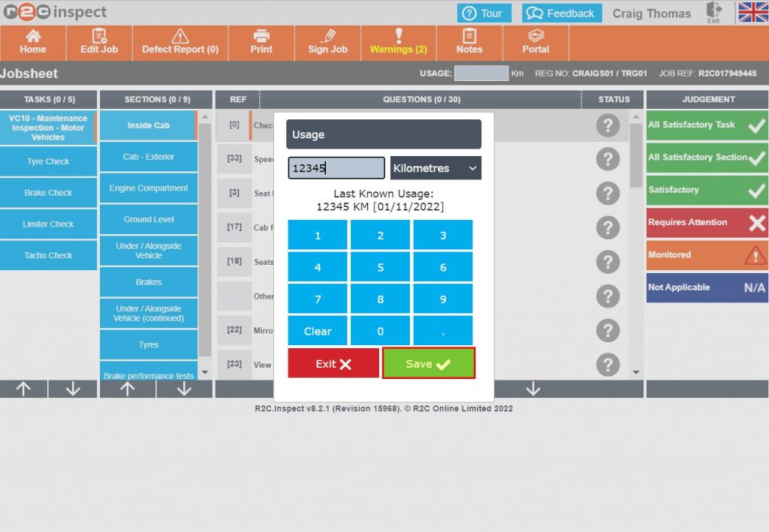Click the usage value input field
Screen dimensions: 769x532
[336, 168]
